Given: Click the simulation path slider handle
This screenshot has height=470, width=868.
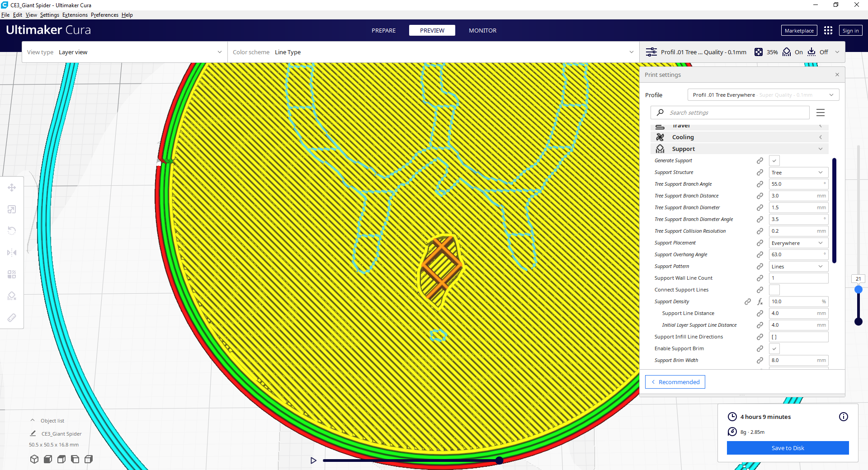Looking at the screenshot, I should tap(499, 461).
